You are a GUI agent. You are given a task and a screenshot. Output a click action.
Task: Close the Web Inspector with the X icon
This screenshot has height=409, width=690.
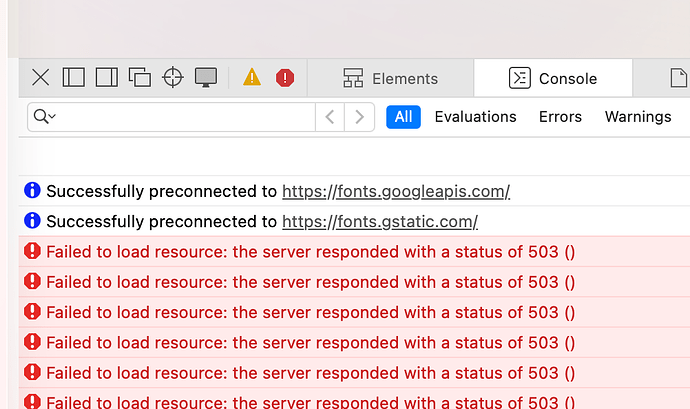pyautogui.click(x=40, y=78)
